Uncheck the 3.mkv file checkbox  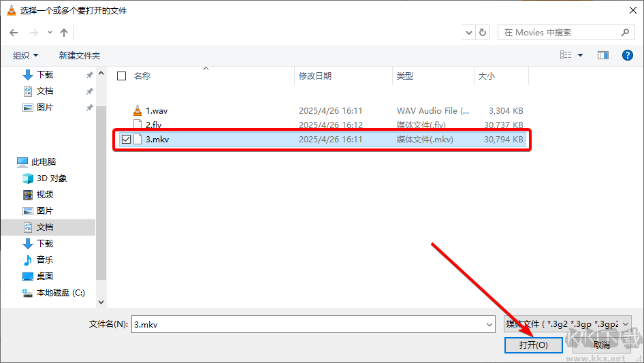click(x=126, y=140)
